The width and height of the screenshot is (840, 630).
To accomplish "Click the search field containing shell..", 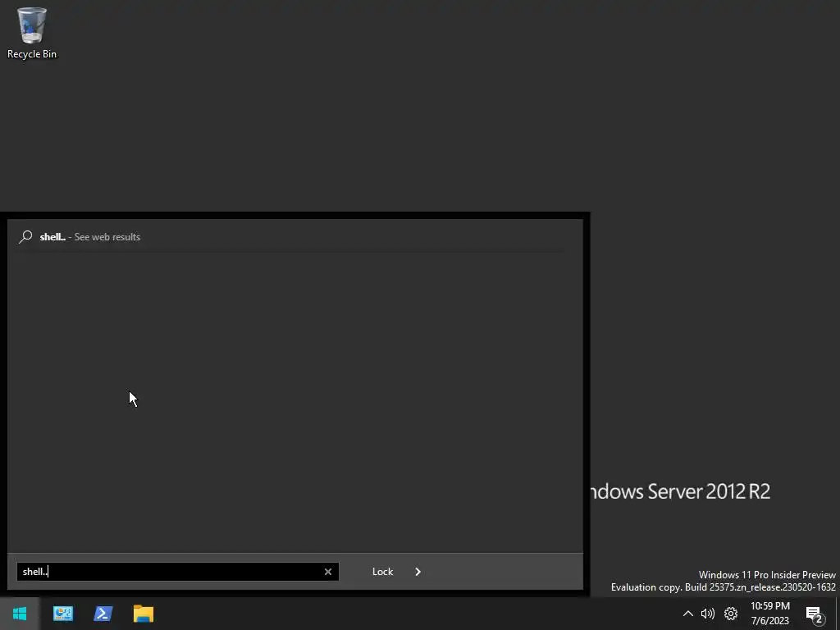I will tap(177, 572).
